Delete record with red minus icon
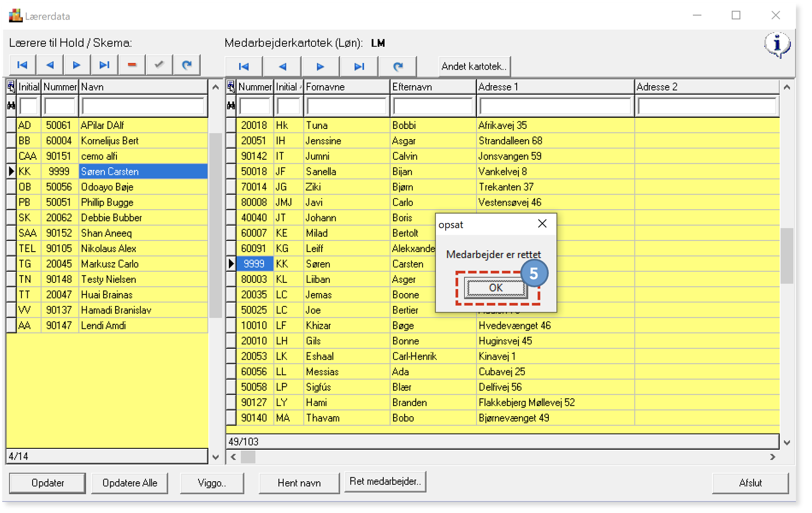Screen dimensions: 812x513 tap(132, 65)
